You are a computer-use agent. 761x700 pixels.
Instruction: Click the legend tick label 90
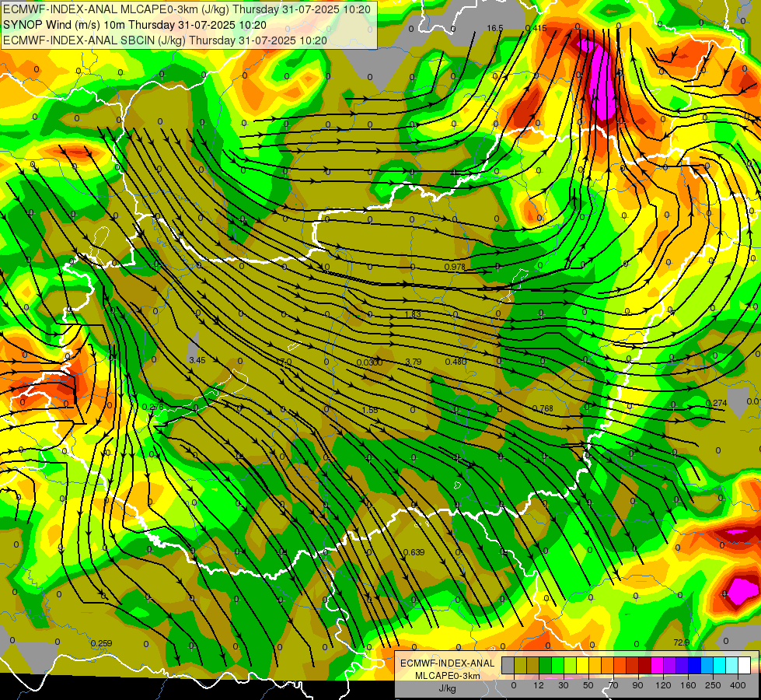637,685
